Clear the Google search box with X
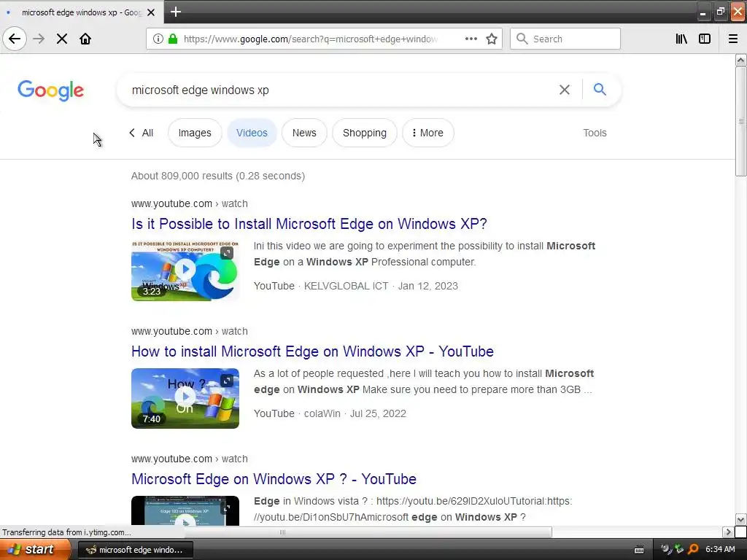 tap(565, 90)
